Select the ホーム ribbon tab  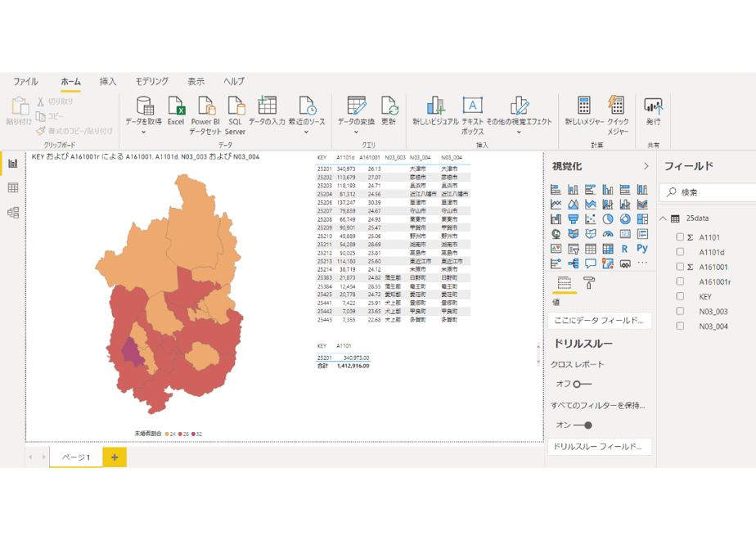71,82
